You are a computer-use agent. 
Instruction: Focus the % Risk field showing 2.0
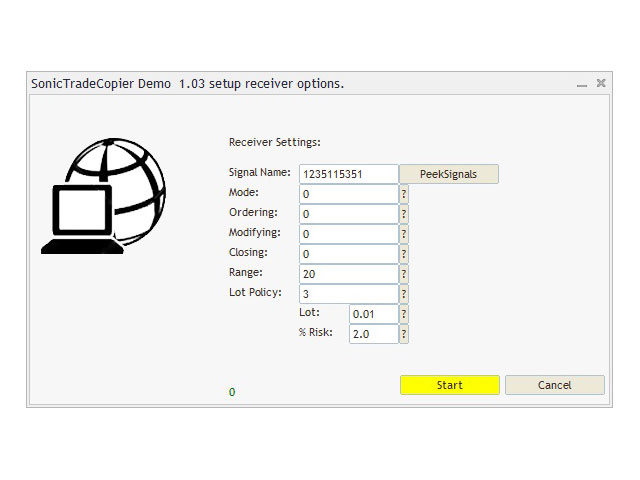373,334
